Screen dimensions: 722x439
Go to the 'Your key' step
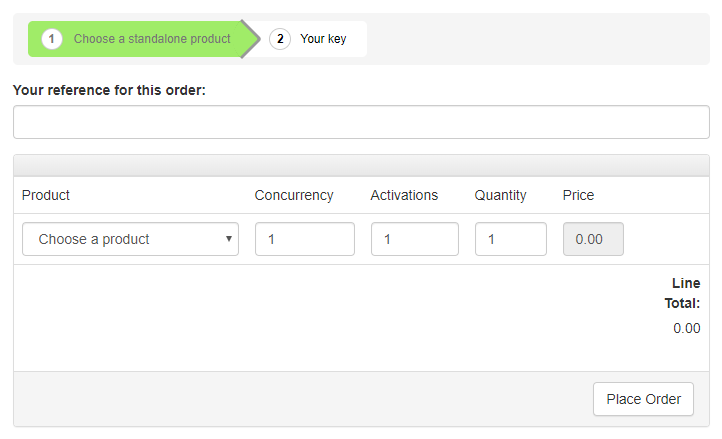point(323,39)
